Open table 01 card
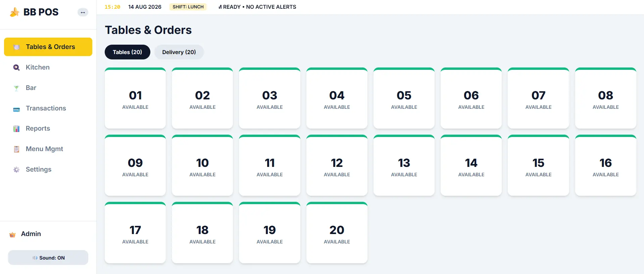This screenshot has width=644, height=274. click(135, 98)
